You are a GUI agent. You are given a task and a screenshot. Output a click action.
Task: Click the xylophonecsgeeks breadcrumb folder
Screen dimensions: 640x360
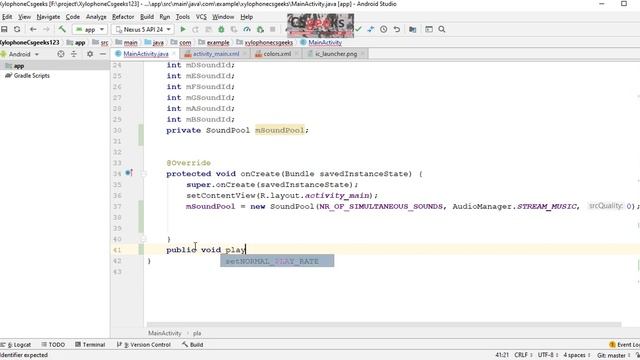(264, 42)
